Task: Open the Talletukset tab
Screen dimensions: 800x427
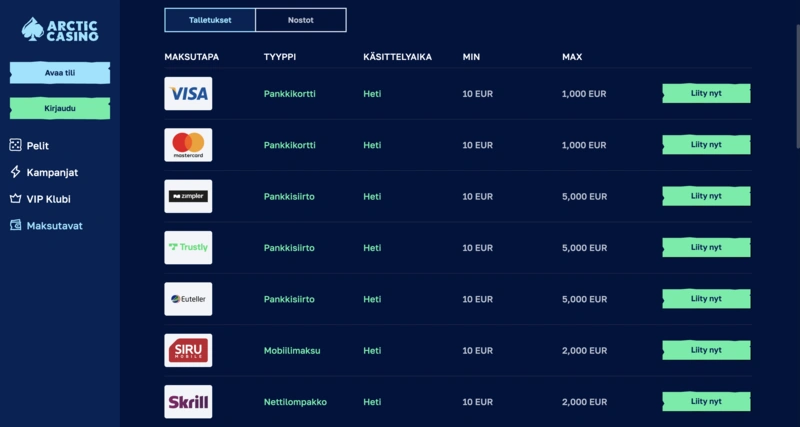Action: pyautogui.click(x=210, y=20)
